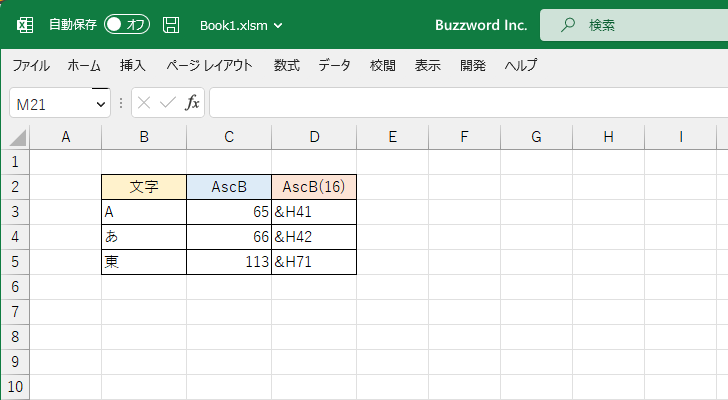The width and height of the screenshot is (728, 400).
Task: Select column C header
Action: (x=229, y=137)
